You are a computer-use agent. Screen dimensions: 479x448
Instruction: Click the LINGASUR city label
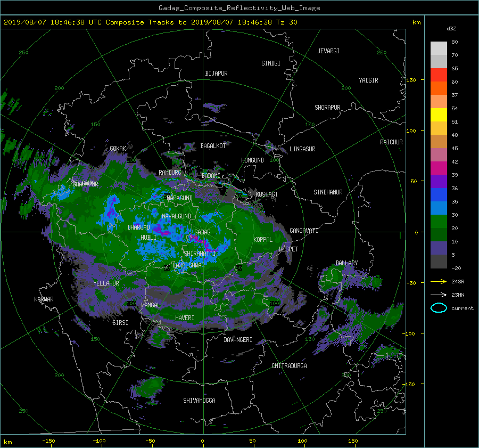click(x=302, y=149)
